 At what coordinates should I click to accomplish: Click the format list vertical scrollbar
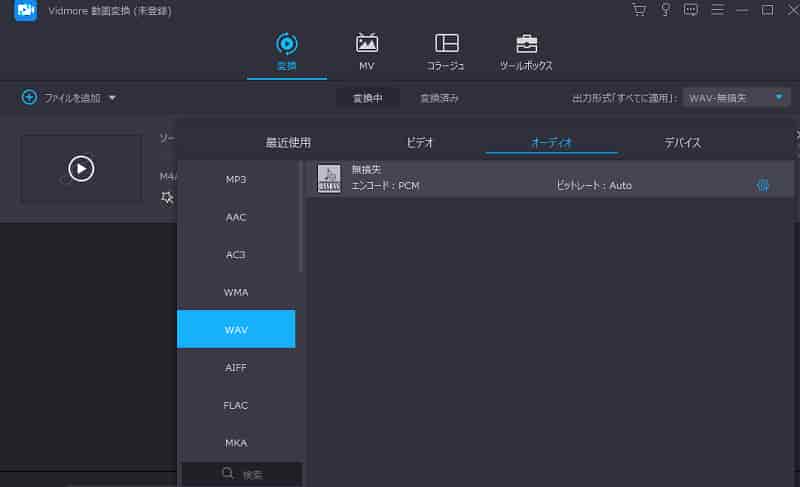point(301,217)
